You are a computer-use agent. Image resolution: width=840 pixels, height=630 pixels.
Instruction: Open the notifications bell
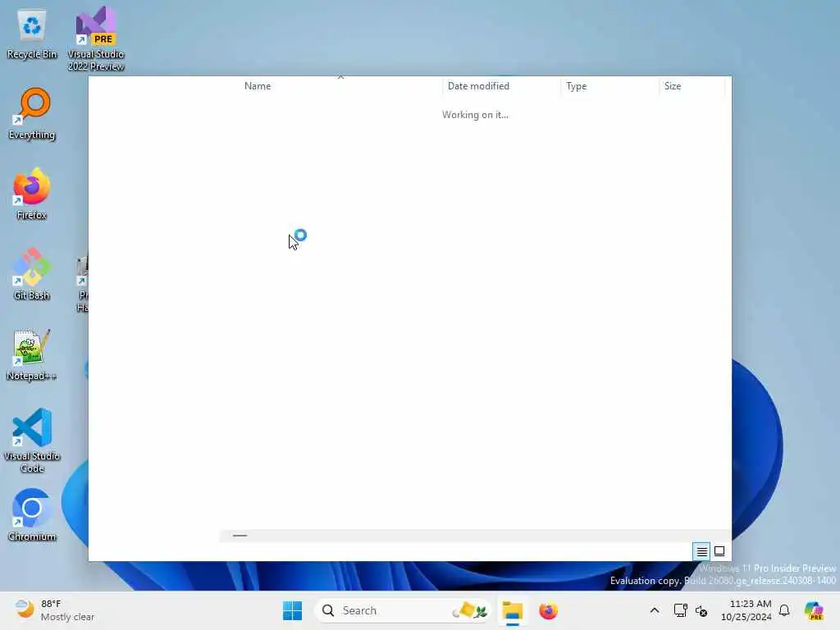[784, 610]
